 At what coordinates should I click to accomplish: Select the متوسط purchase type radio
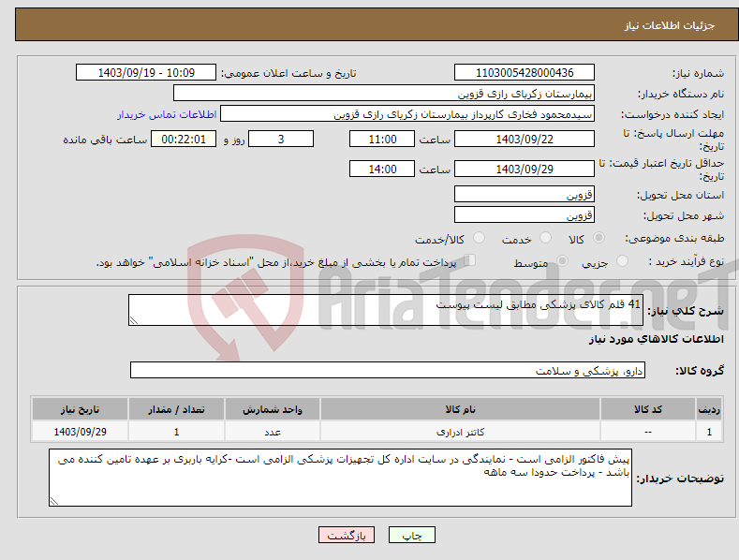tap(562, 260)
